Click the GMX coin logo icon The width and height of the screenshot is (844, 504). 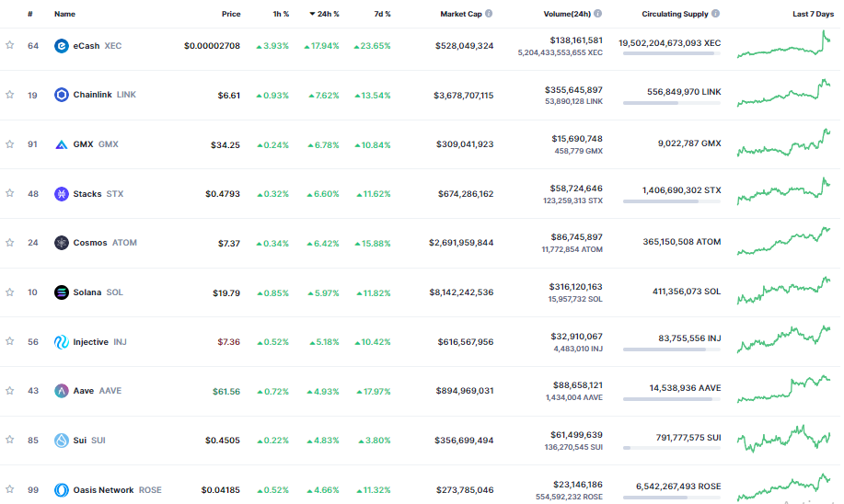pos(62,144)
